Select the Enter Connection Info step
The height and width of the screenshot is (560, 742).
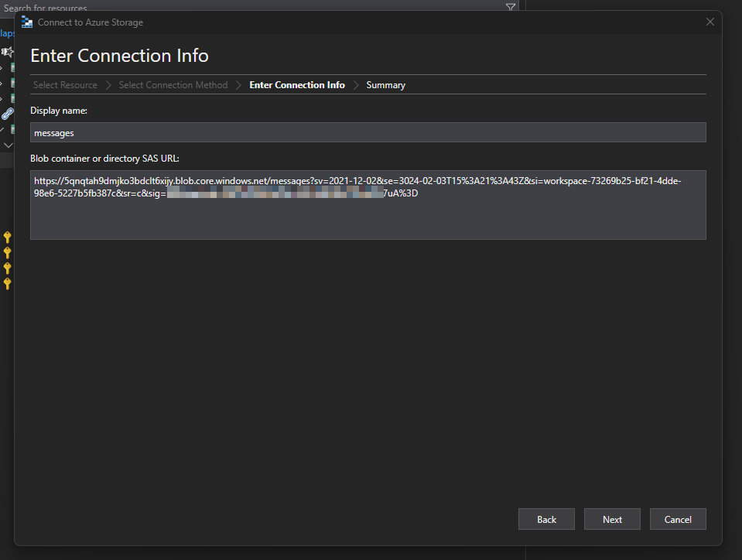pyautogui.click(x=297, y=85)
